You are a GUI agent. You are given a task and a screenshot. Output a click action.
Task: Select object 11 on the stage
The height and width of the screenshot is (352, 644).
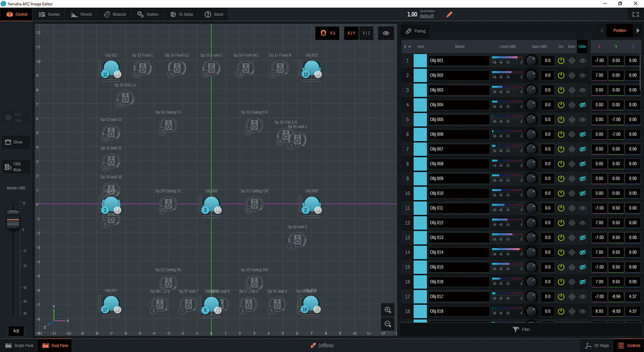coord(111,69)
